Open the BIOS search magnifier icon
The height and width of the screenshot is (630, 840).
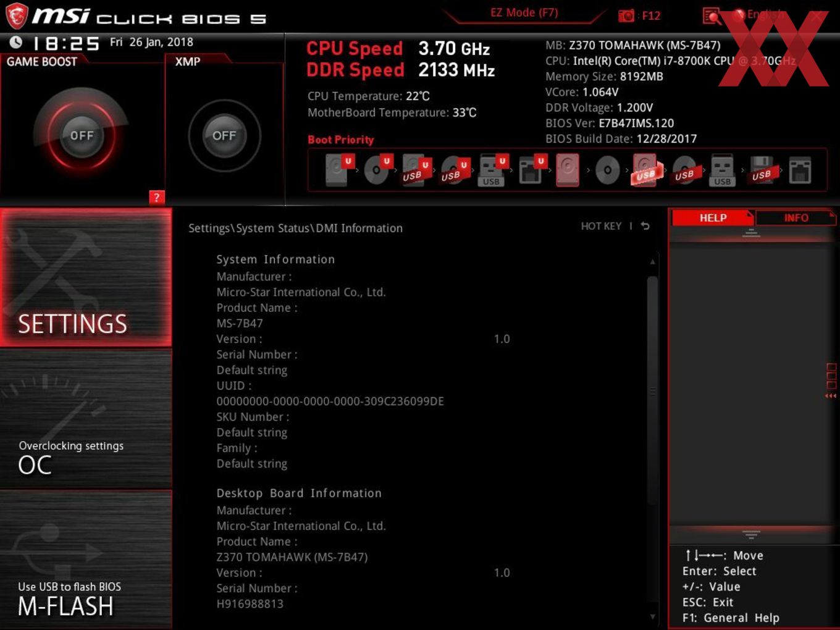(x=712, y=16)
